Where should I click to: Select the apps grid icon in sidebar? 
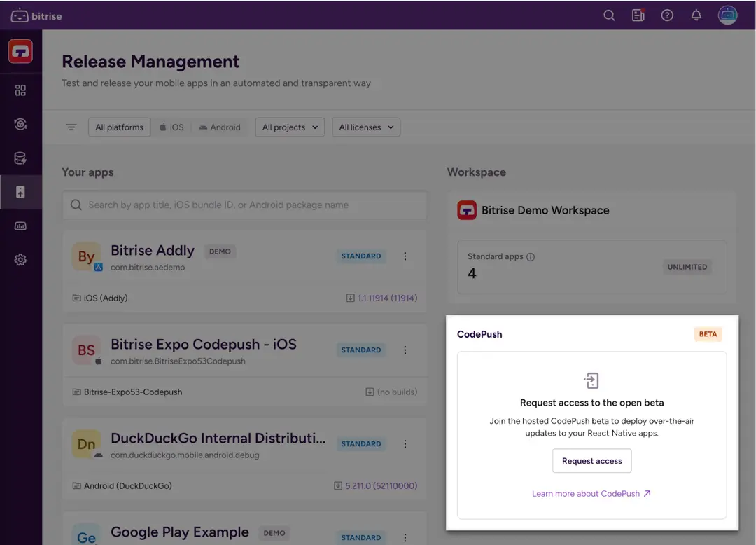click(x=20, y=90)
